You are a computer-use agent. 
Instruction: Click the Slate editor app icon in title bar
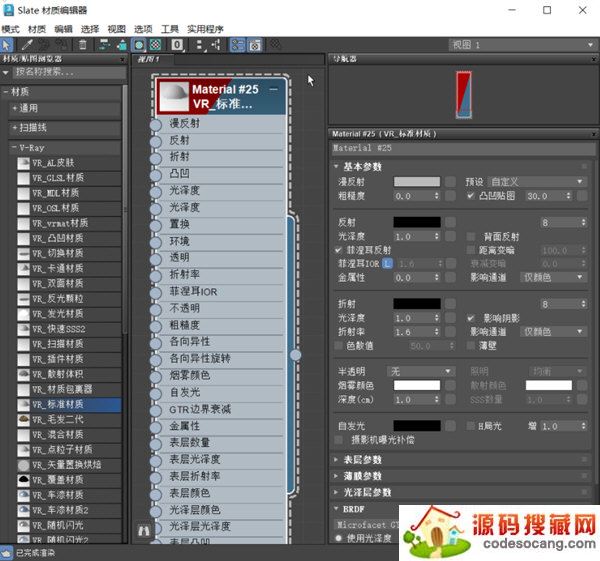coord(8,10)
